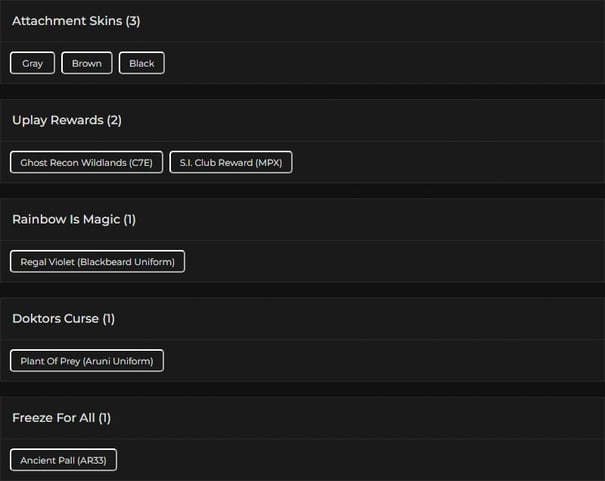Select the Gray attachment skin tag

click(33, 63)
